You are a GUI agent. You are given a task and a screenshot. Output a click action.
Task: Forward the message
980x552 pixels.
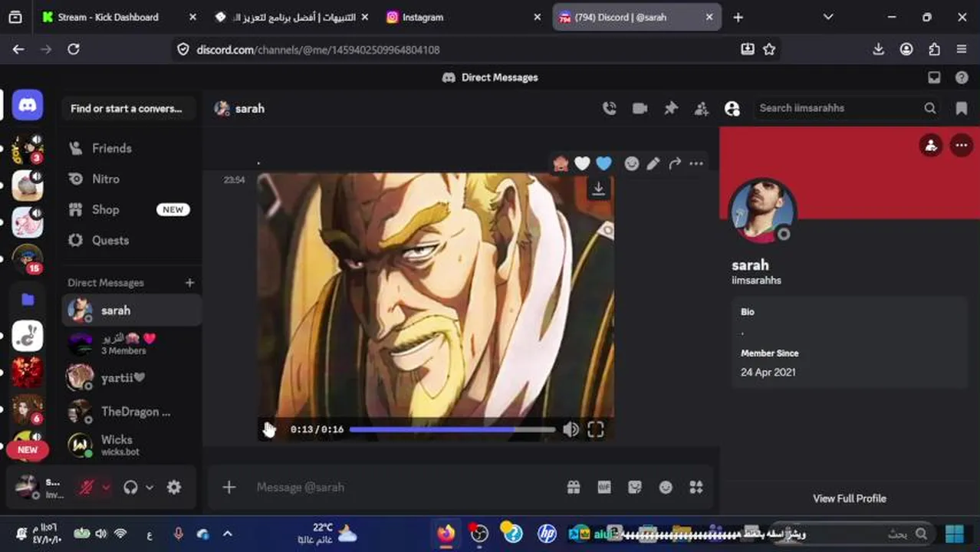[675, 163]
